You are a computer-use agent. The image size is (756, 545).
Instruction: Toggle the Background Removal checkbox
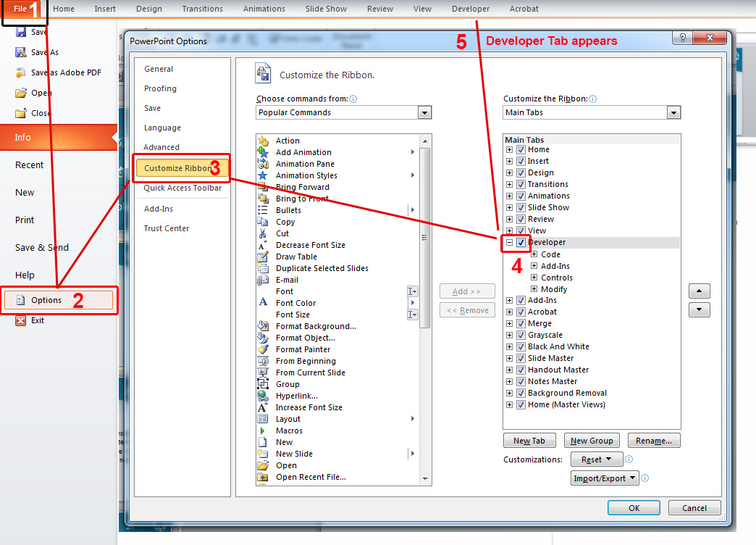(521, 393)
